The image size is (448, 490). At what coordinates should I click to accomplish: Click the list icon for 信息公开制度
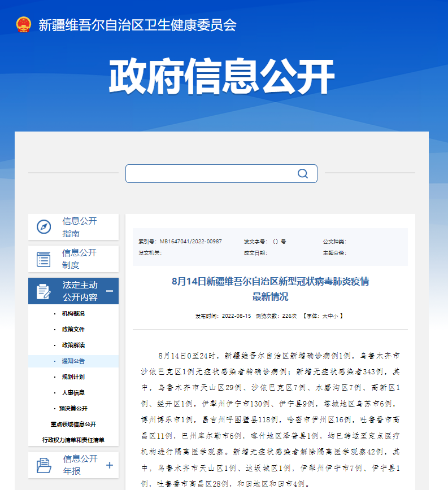pos(44,259)
